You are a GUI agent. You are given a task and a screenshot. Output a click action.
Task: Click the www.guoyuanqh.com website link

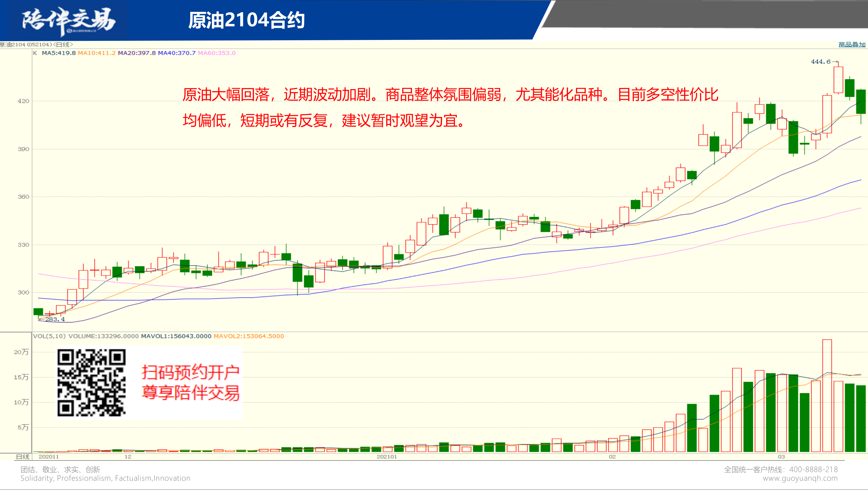click(x=800, y=478)
